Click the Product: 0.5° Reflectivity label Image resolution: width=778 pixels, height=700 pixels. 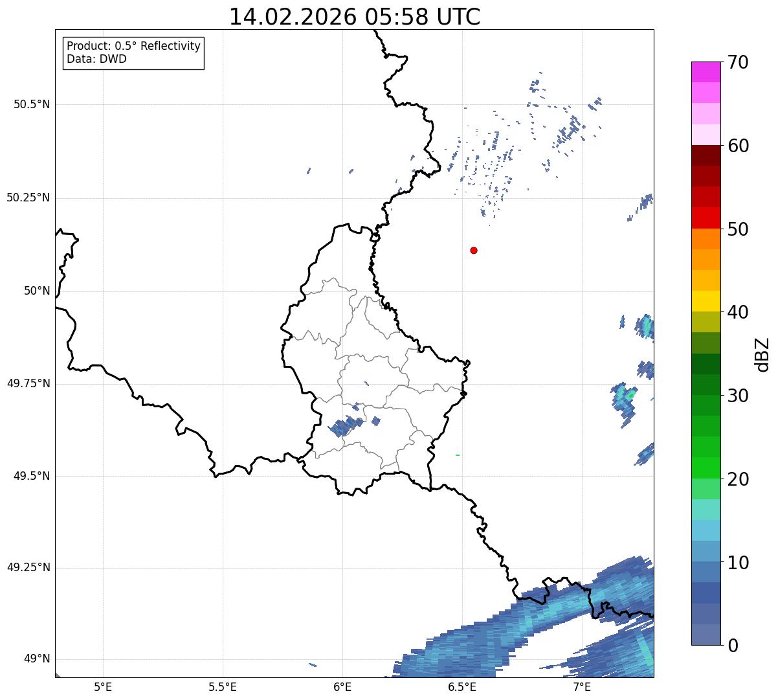(133, 47)
